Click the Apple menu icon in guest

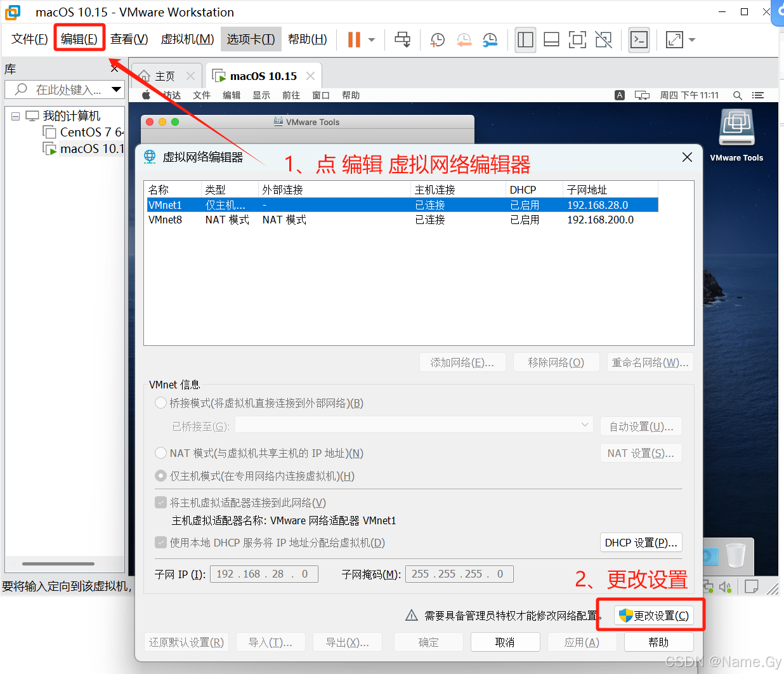coord(146,95)
